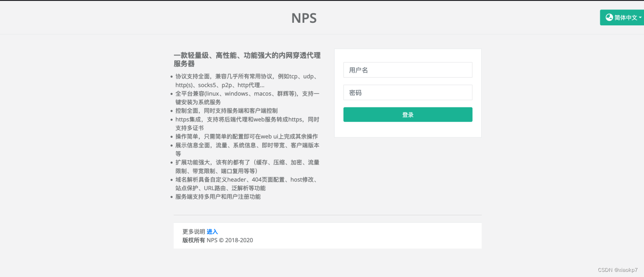Click the bullet about 服务端支持多用户
This screenshot has width=644, height=277.
tap(217, 197)
